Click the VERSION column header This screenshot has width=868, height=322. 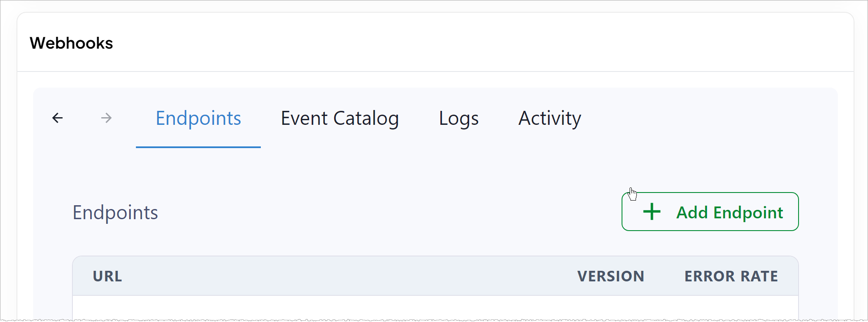coord(611,276)
